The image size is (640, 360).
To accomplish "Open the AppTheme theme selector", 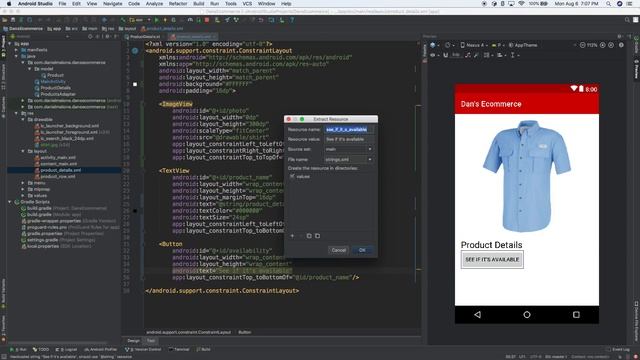I will (x=523, y=45).
